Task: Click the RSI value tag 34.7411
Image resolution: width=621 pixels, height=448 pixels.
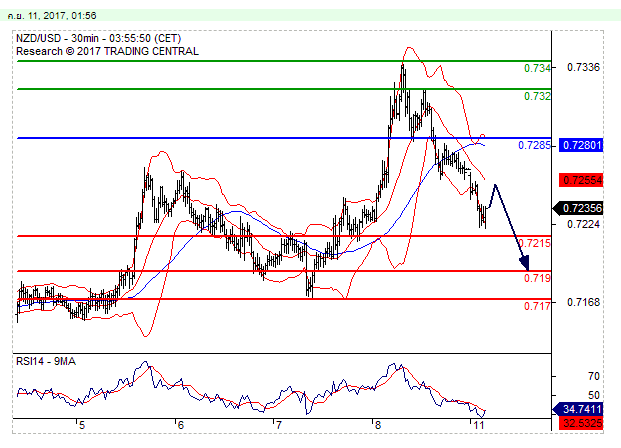Action: [x=579, y=409]
